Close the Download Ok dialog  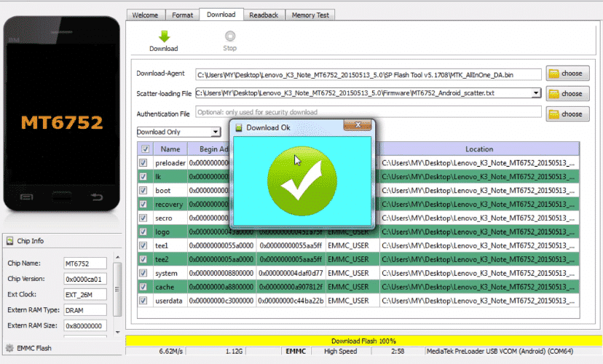tap(358, 125)
